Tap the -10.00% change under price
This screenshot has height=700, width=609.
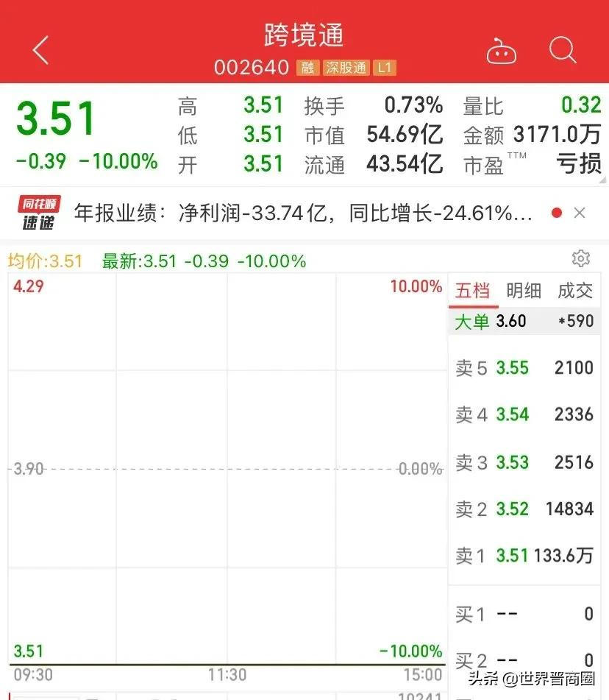click(118, 161)
